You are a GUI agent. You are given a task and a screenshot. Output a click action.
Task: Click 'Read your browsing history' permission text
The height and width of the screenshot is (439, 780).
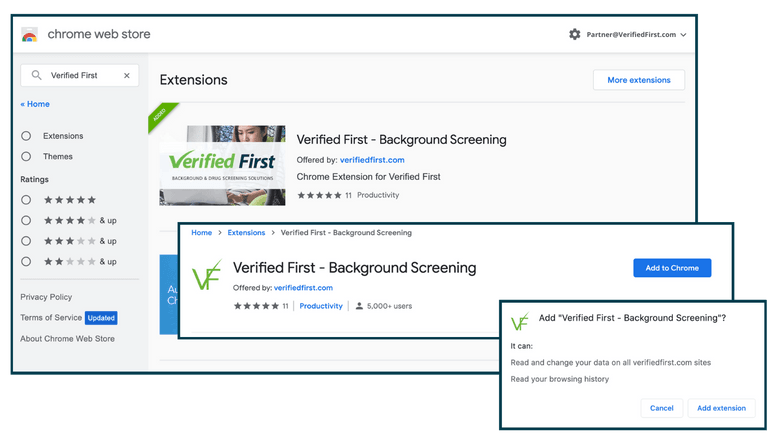click(x=560, y=379)
